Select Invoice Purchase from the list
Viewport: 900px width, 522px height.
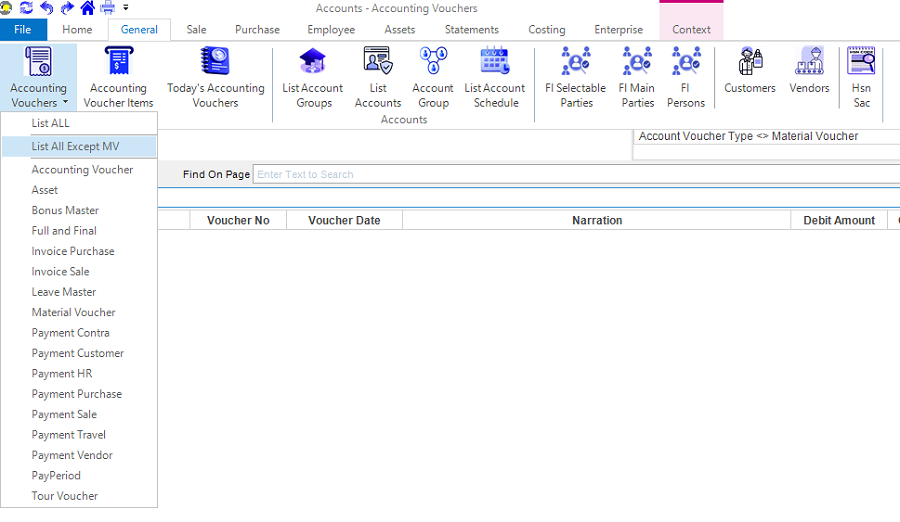[73, 251]
